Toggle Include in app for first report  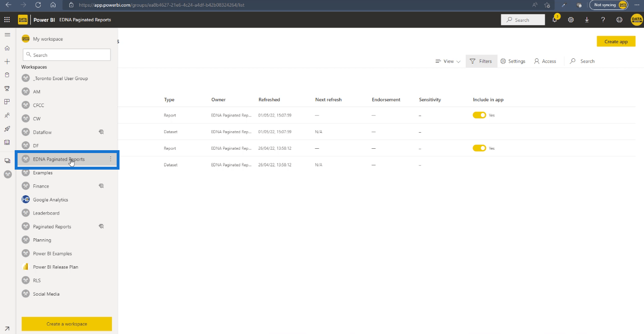pos(479,115)
